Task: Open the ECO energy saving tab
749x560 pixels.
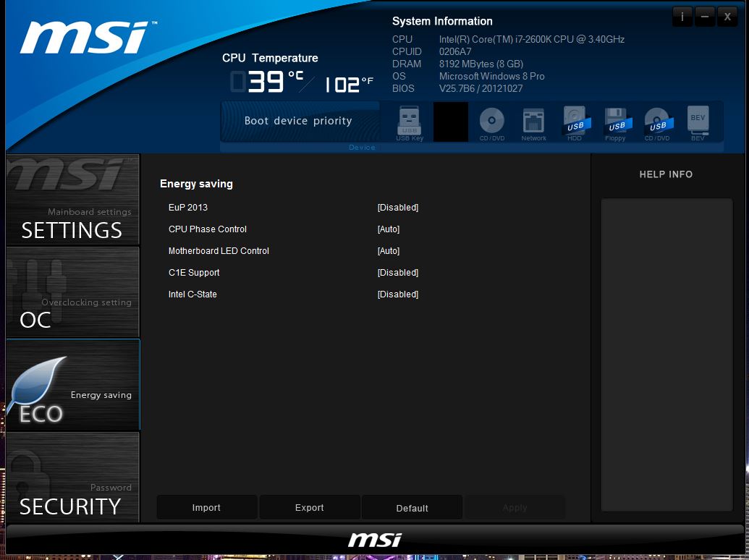Action: [x=72, y=385]
